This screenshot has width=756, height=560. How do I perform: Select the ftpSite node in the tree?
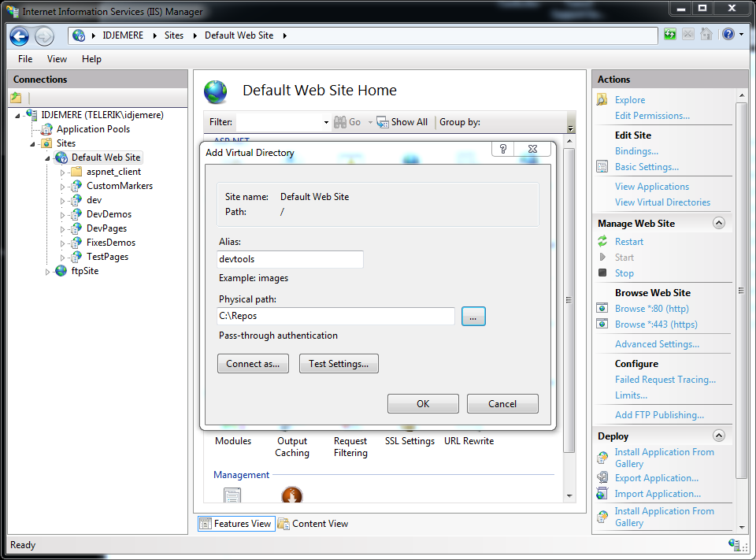[84, 271]
